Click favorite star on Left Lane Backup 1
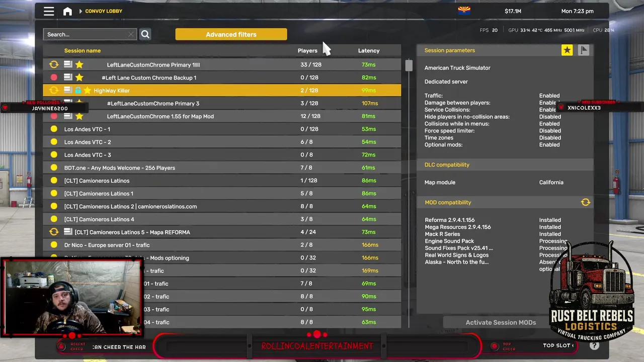 [79, 77]
